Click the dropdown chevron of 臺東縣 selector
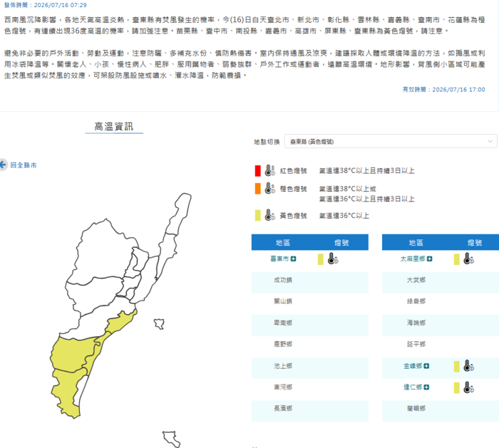 [490, 142]
